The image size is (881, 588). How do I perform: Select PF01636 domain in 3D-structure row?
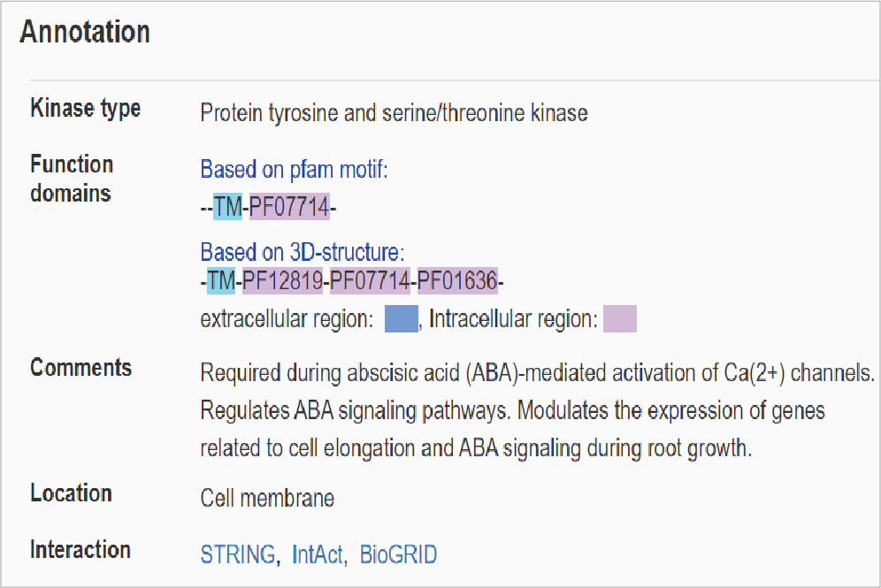pos(457,280)
